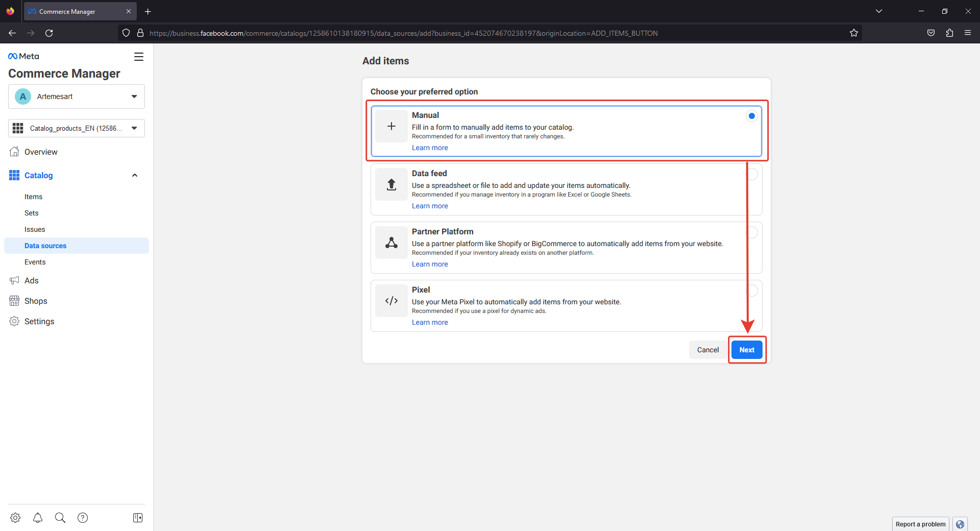Select the Manual radio button
The image size is (980, 531).
coord(752,116)
